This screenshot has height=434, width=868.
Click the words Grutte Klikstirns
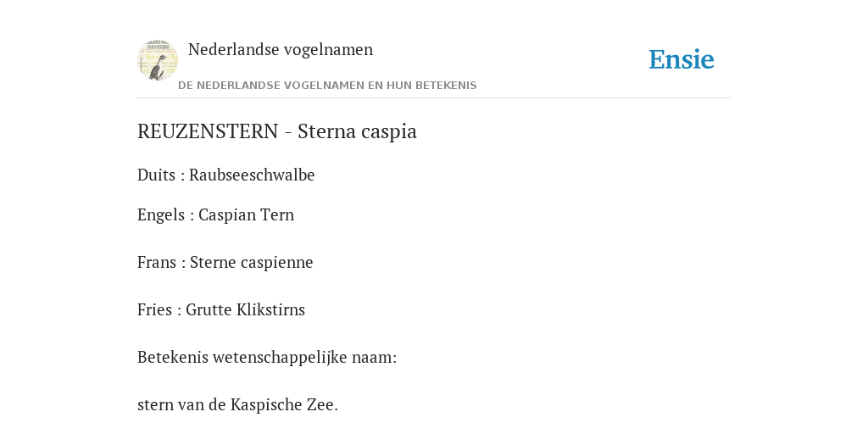[245, 310]
